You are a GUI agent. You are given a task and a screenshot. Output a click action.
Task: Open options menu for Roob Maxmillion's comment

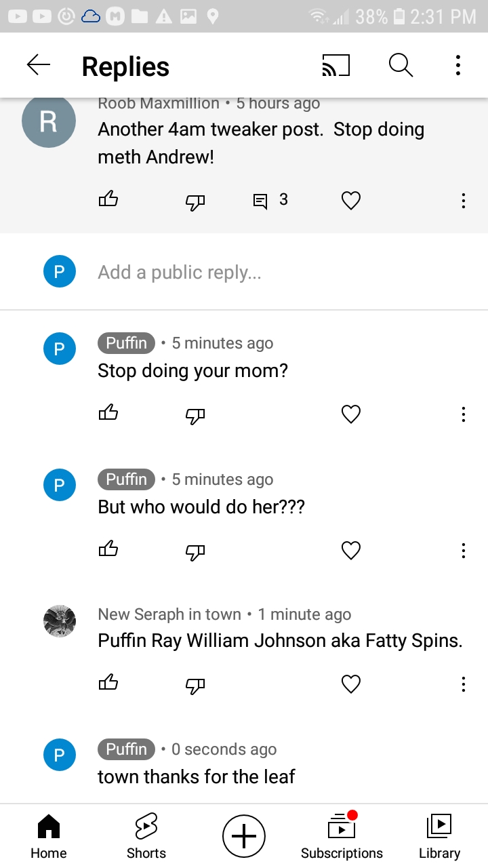(463, 201)
